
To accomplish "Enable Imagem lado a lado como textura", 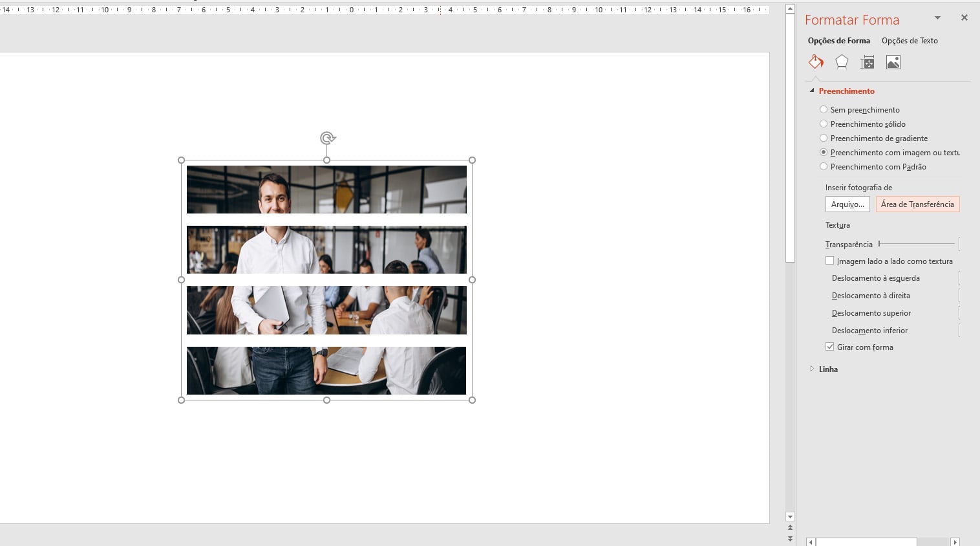I will (830, 261).
